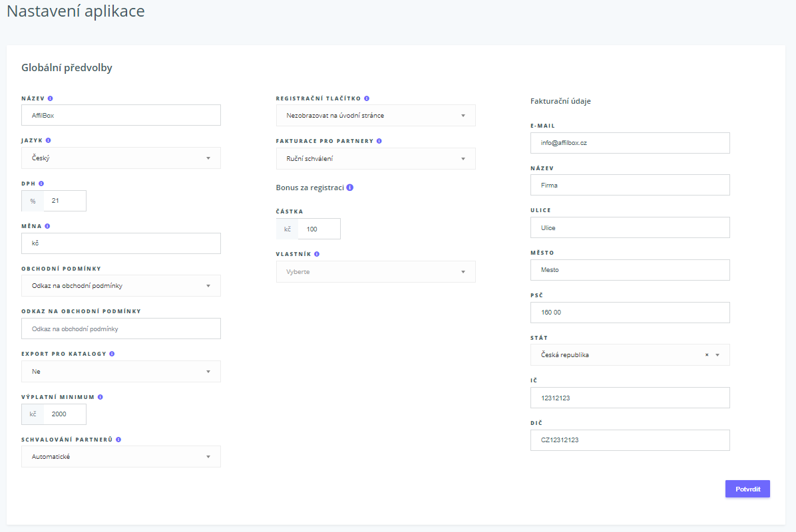Click the % prefix of DPH field

point(33,201)
